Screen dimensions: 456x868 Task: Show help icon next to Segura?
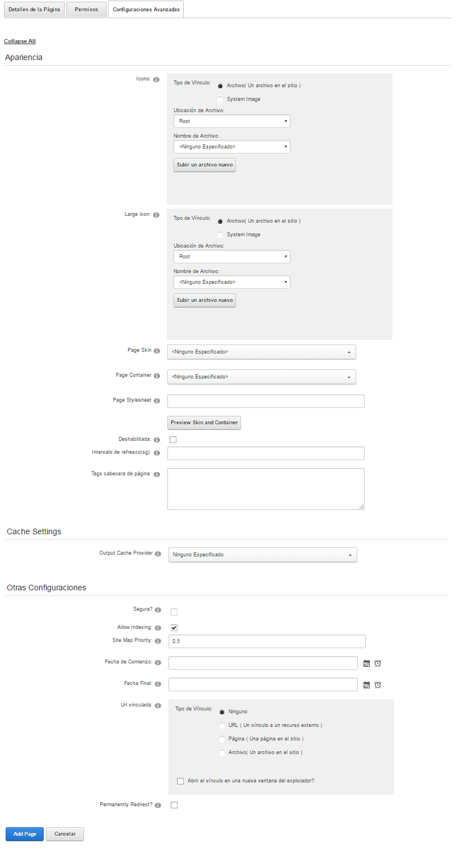click(158, 610)
